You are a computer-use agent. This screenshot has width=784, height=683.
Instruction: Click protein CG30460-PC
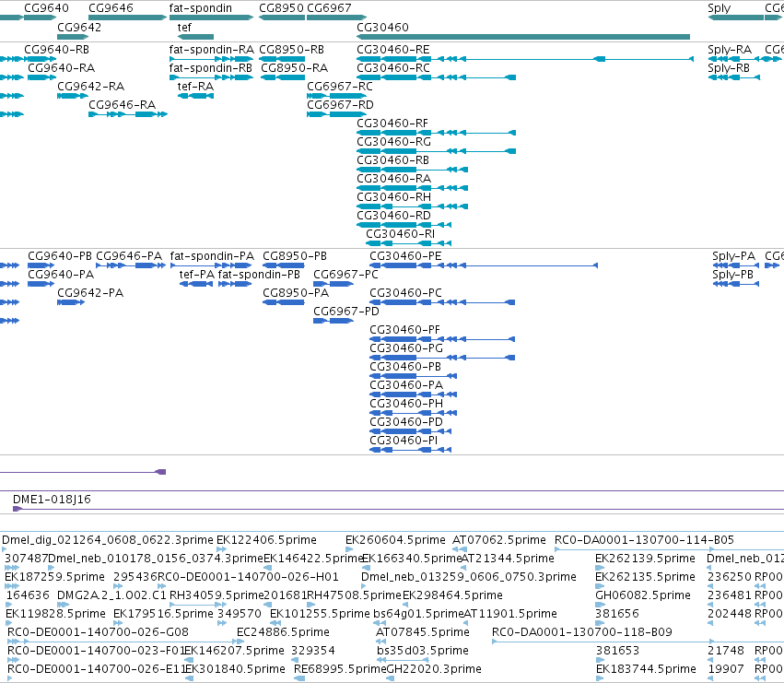pyautogui.click(x=405, y=293)
